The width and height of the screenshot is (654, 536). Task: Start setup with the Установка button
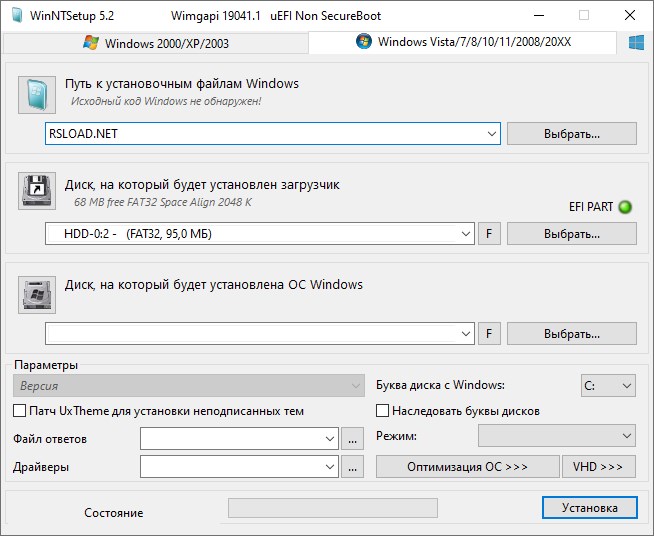tap(590, 508)
